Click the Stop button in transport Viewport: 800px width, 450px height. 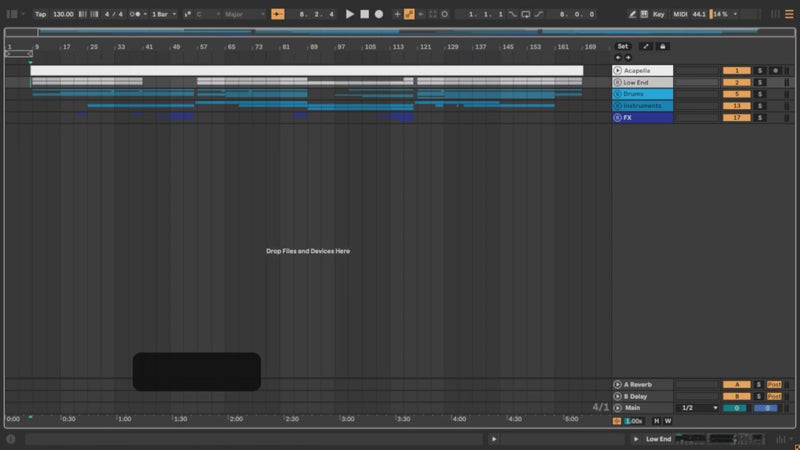pos(364,14)
